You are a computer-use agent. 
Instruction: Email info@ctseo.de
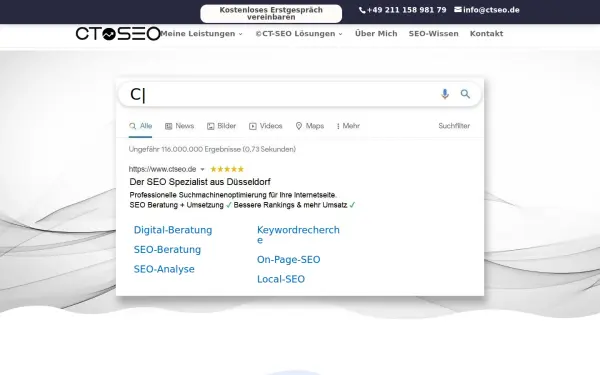(x=491, y=10)
